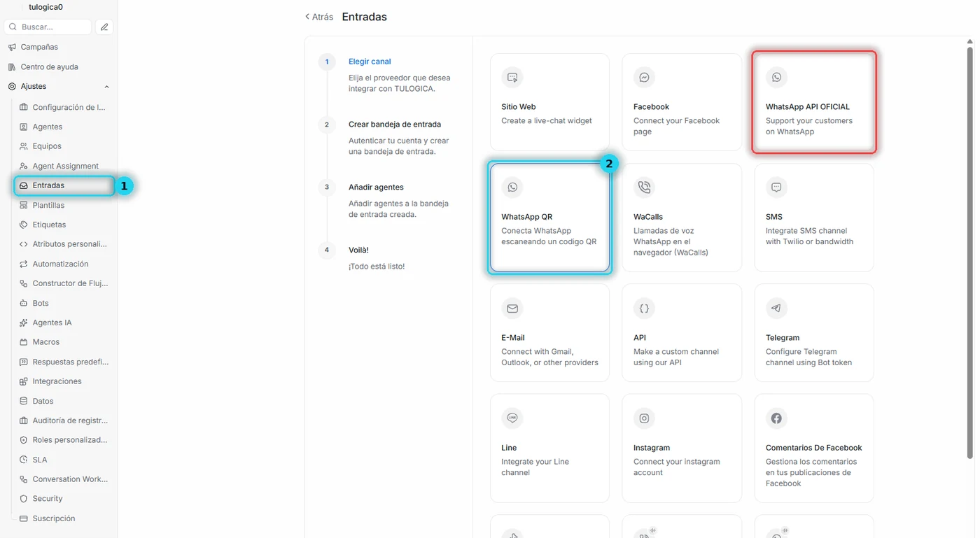Click the Line channel icon
Screen dimensions: 980x538
pyautogui.click(x=512, y=418)
